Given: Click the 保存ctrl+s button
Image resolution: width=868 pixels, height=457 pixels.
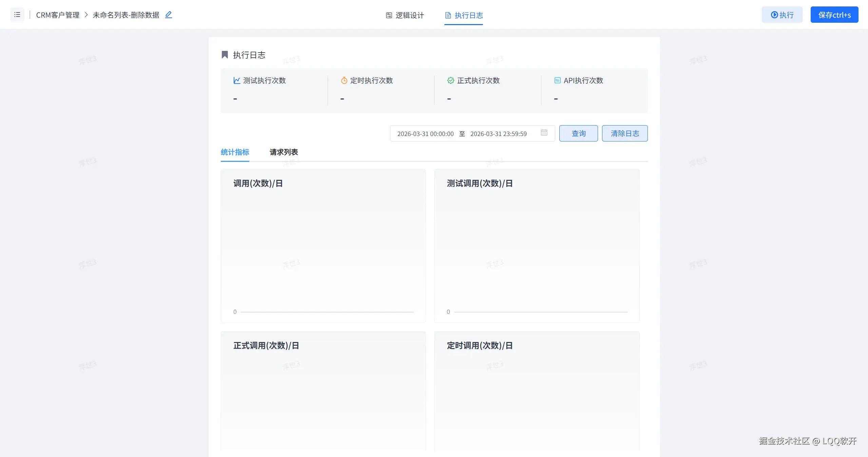Looking at the screenshot, I should coord(834,15).
